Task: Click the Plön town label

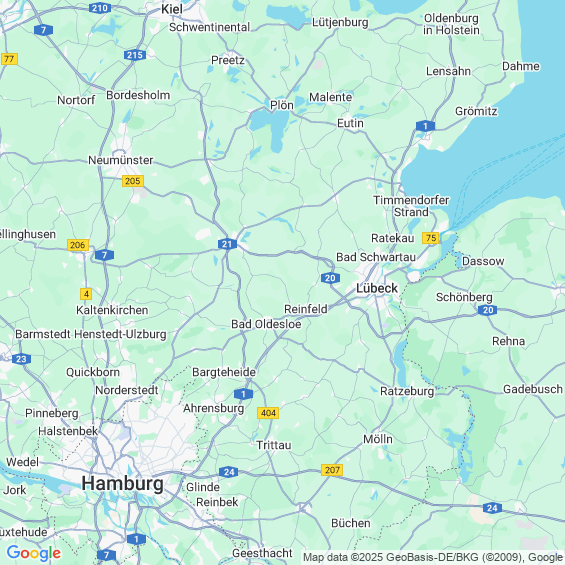Action: point(282,105)
